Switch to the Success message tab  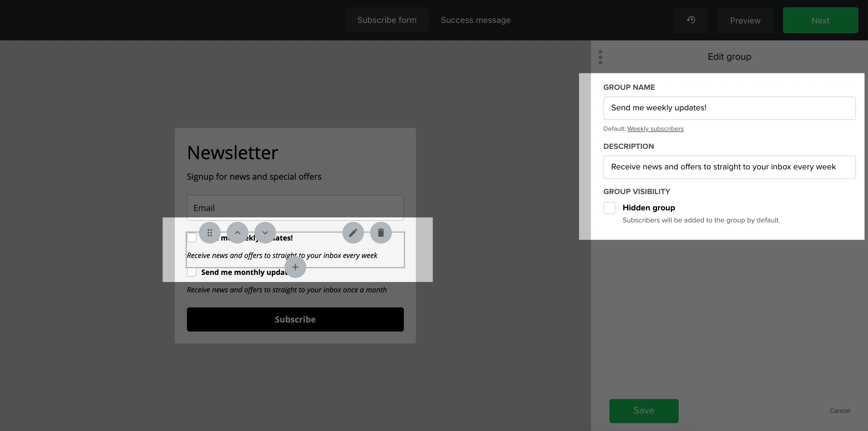(476, 20)
